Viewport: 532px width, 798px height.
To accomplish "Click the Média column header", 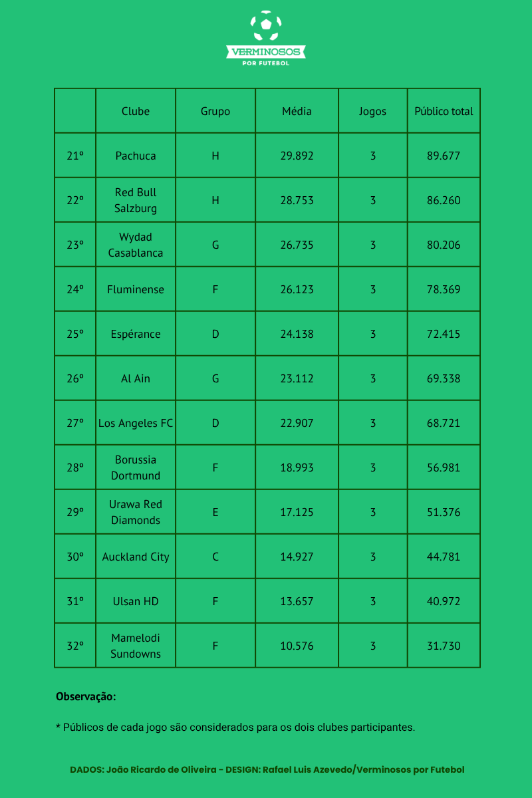I will pos(297,111).
